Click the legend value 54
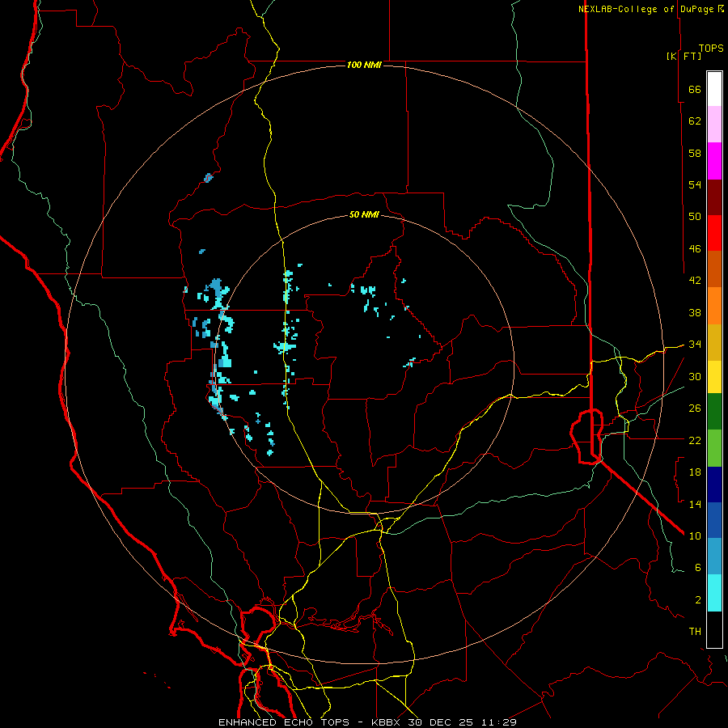This screenshot has width=728, height=728. tap(695, 184)
